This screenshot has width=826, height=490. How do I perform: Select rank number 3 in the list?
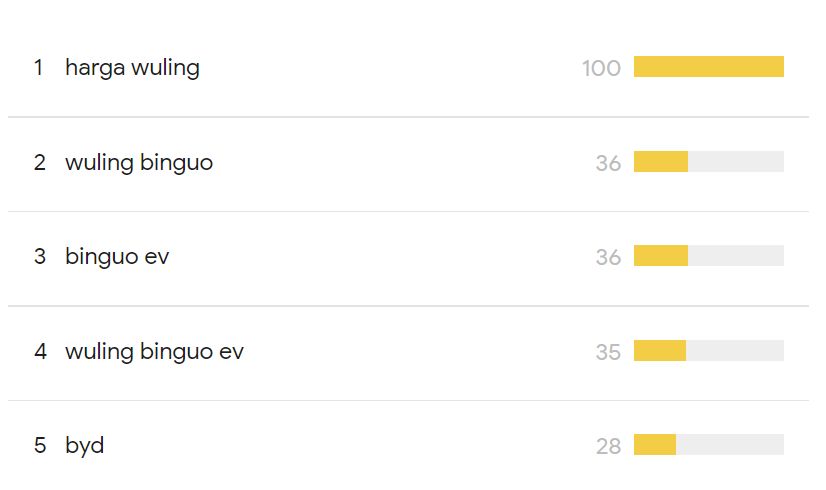pyautogui.click(x=40, y=257)
